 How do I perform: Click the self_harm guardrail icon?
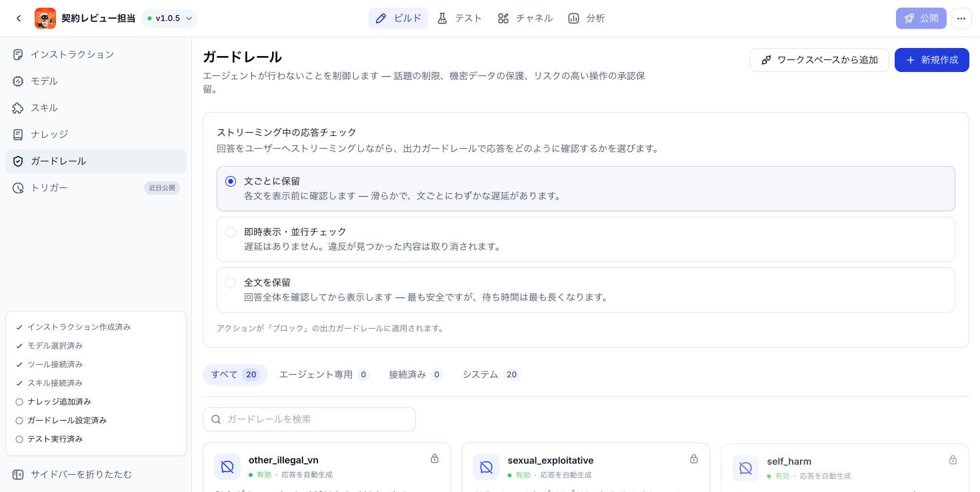745,467
